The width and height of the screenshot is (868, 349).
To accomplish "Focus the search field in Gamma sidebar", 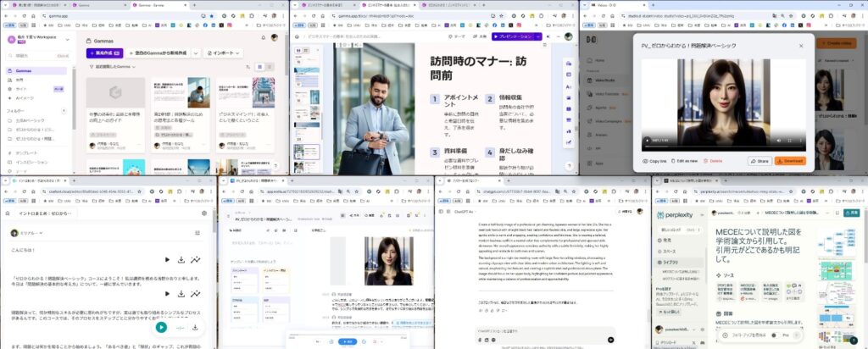I will tap(37, 56).
